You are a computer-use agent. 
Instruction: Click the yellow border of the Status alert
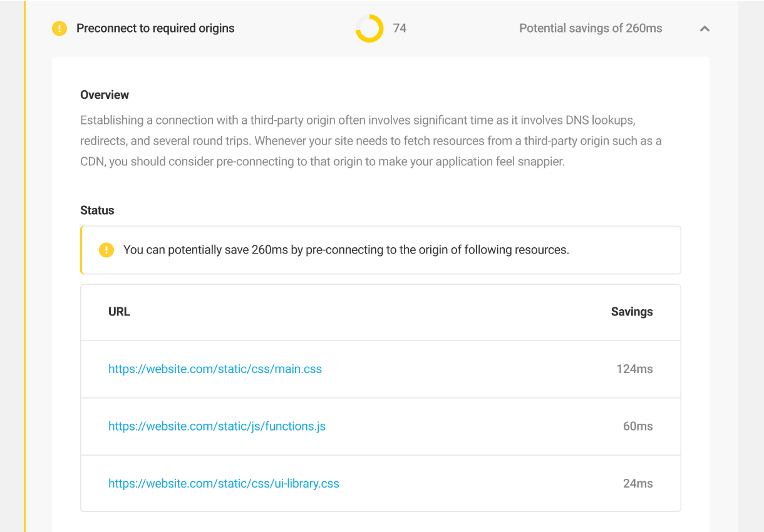coord(81,250)
